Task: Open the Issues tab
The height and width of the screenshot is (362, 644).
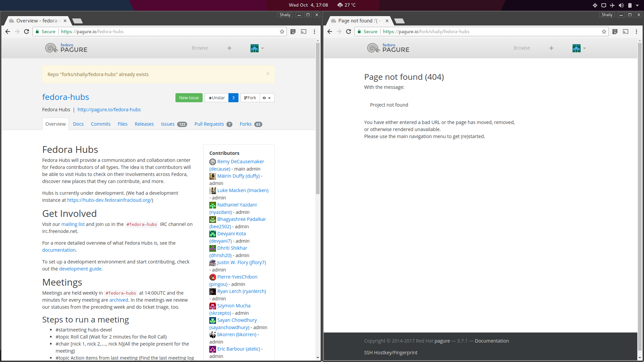Action: click(x=174, y=124)
